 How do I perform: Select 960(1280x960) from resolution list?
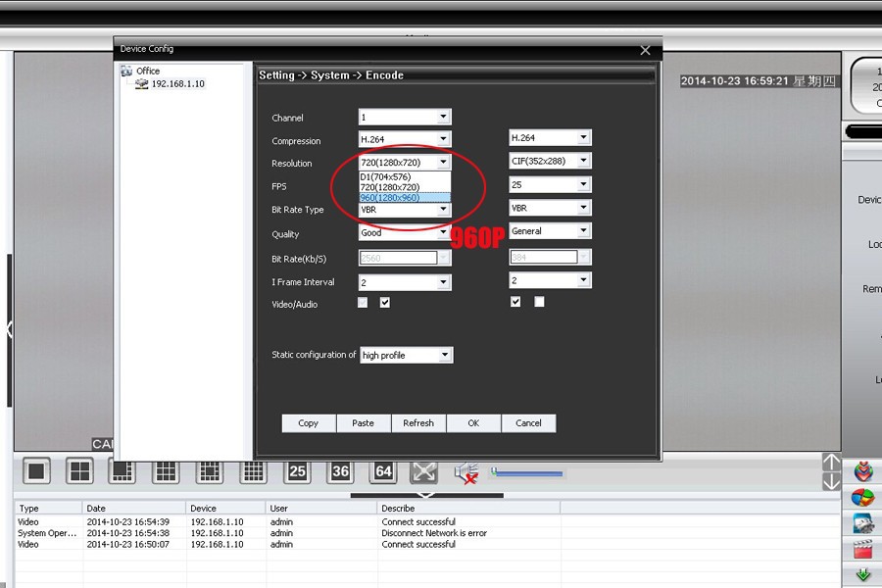point(404,198)
